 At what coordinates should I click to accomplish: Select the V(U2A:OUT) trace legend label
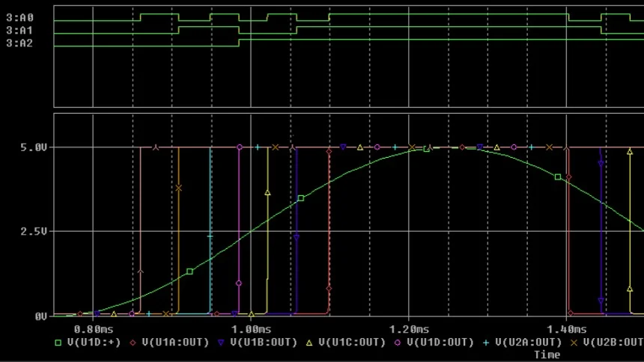coord(529,343)
